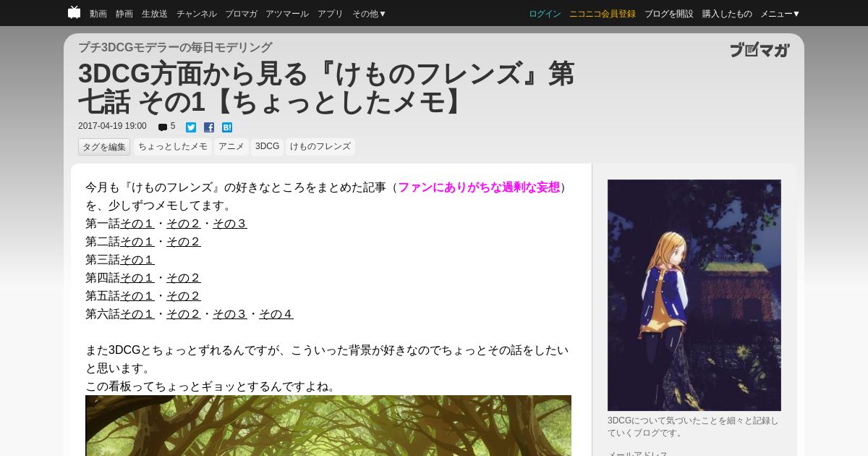Share the article via Facebook icon
Image resolution: width=868 pixels, height=456 pixels.
(209, 127)
